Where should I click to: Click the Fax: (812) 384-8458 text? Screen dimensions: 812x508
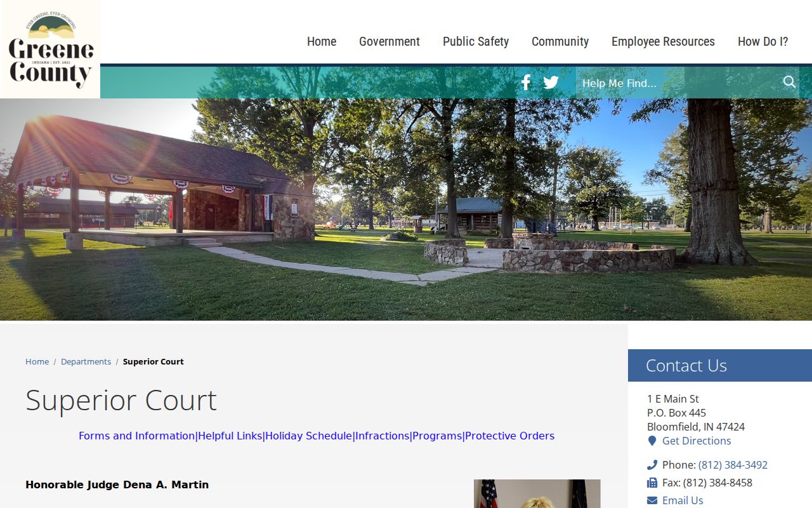coord(707,483)
